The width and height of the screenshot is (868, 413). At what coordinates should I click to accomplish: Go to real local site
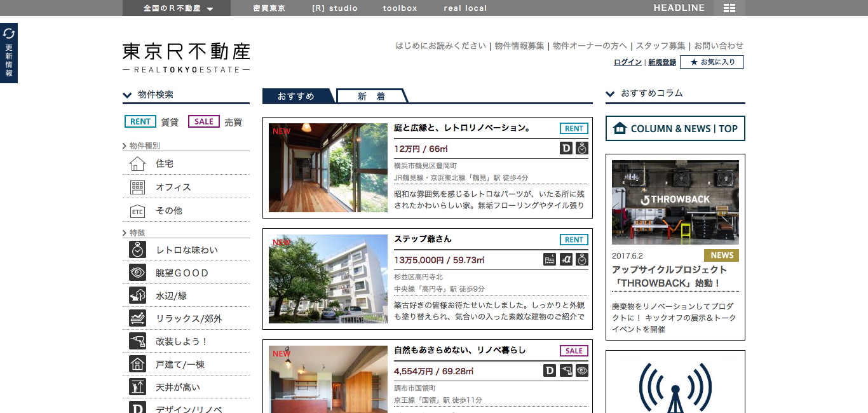point(465,8)
